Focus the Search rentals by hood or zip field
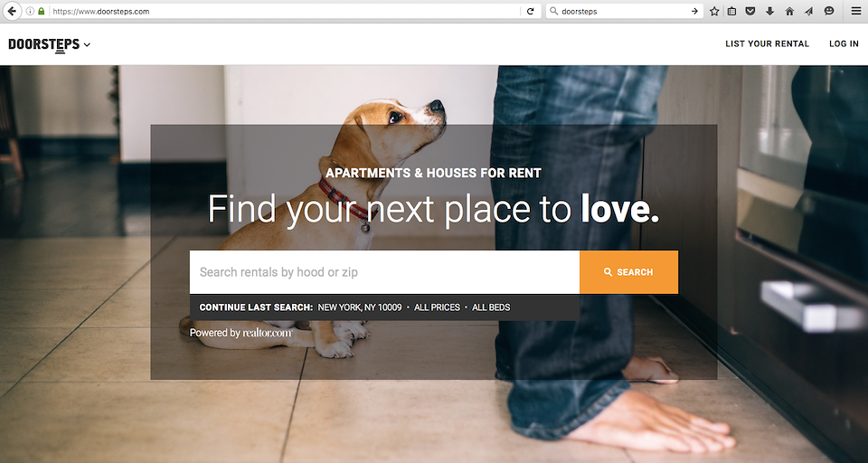This screenshot has height=463, width=868. pos(385,272)
